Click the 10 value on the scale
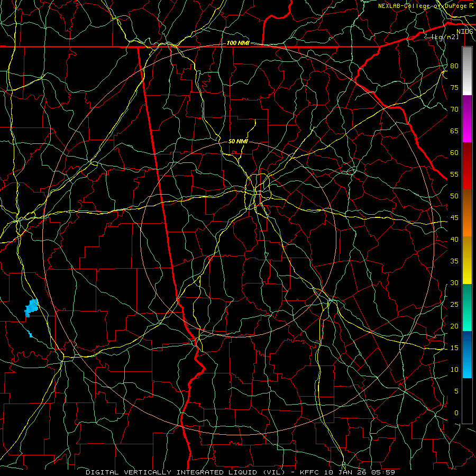 coord(454,370)
